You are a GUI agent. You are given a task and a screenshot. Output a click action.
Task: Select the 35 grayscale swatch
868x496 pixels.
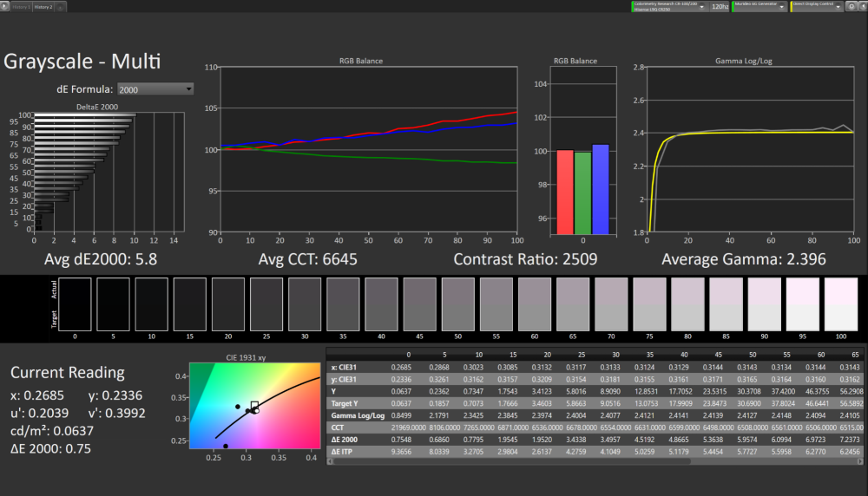point(343,304)
